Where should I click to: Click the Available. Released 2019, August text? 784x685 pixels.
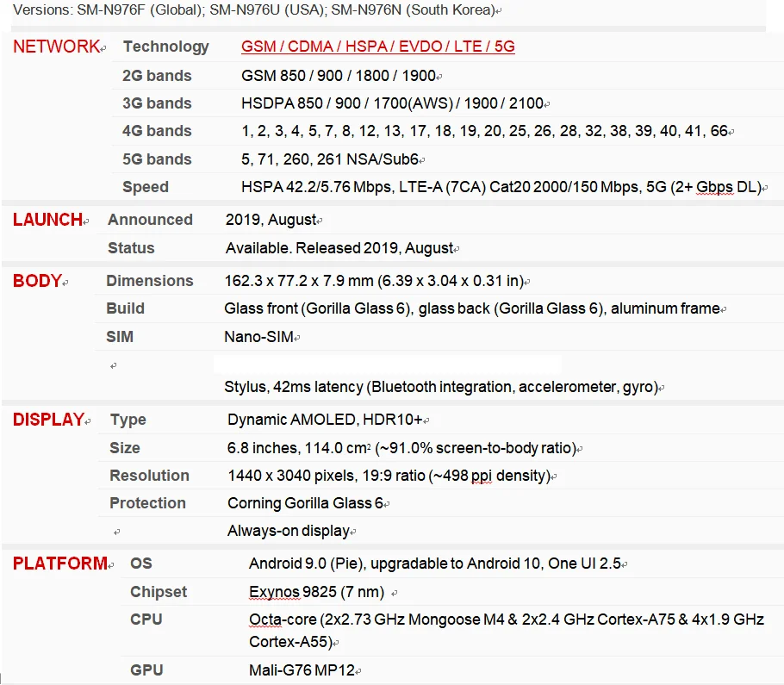[339, 248]
